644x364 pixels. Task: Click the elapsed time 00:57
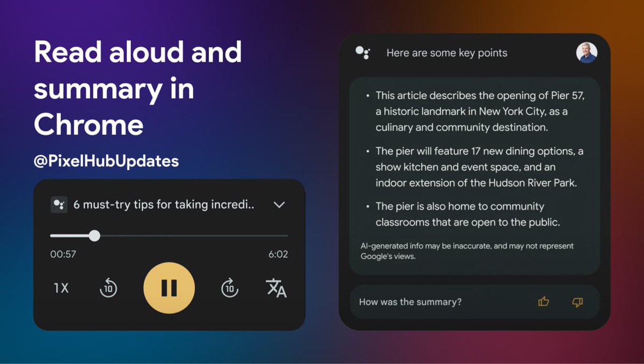[x=63, y=255]
